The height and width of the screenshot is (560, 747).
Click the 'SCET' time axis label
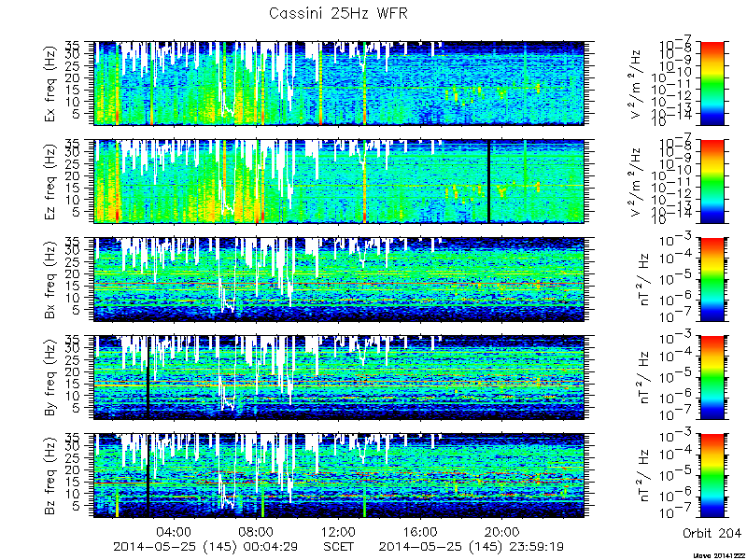[338, 547]
